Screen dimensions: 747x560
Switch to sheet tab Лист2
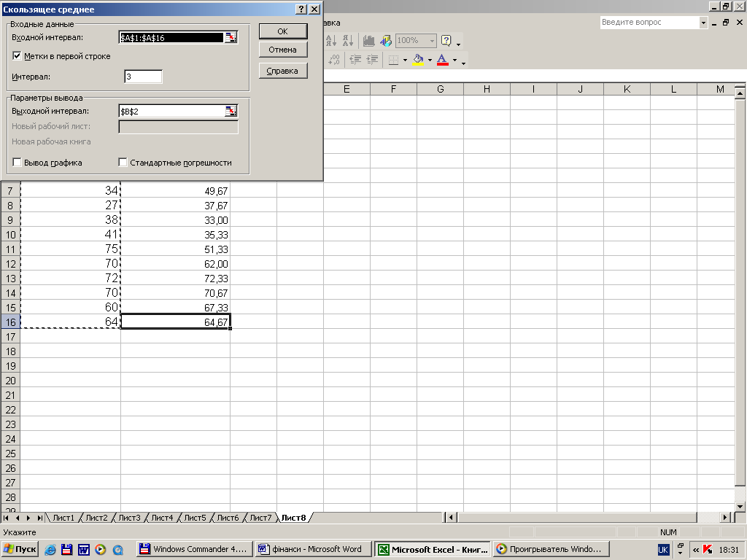pyautogui.click(x=96, y=518)
